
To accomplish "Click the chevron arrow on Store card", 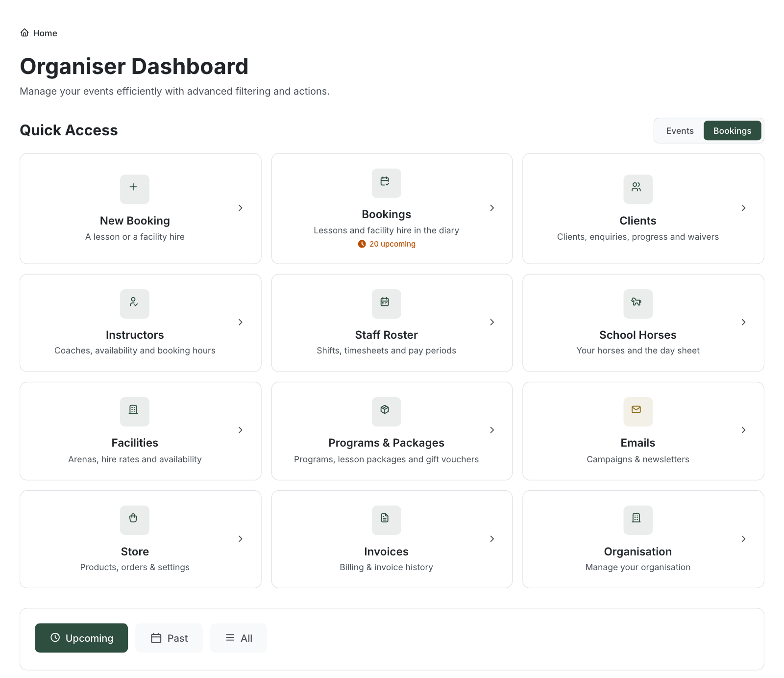I will [241, 539].
